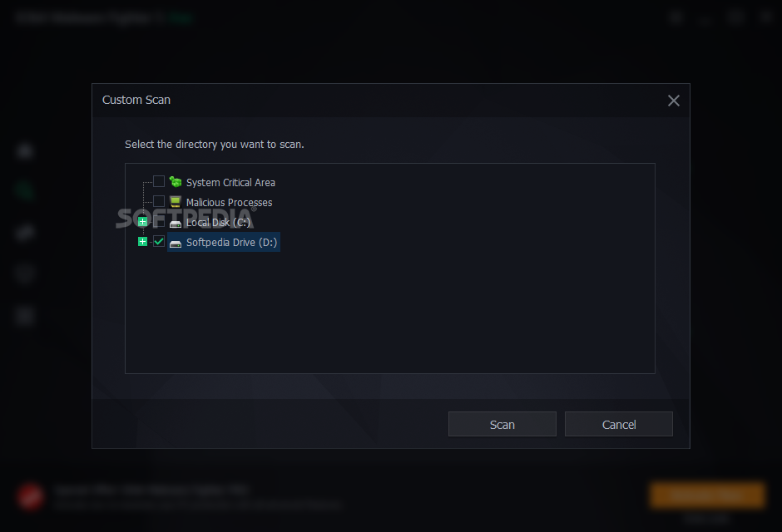Screen dimensions: 782x532
Task: Expand the Local Disk (C:) tree node
Action: 142,222
